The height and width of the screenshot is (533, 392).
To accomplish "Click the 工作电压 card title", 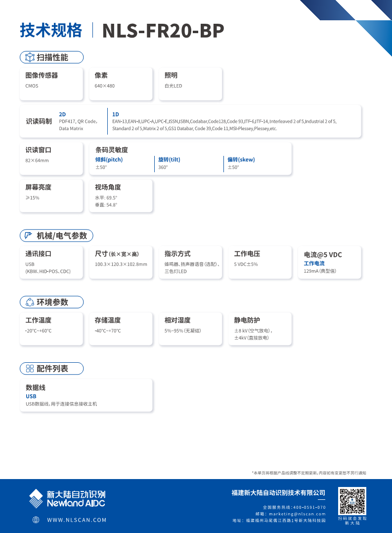I will pyautogui.click(x=247, y=253).
